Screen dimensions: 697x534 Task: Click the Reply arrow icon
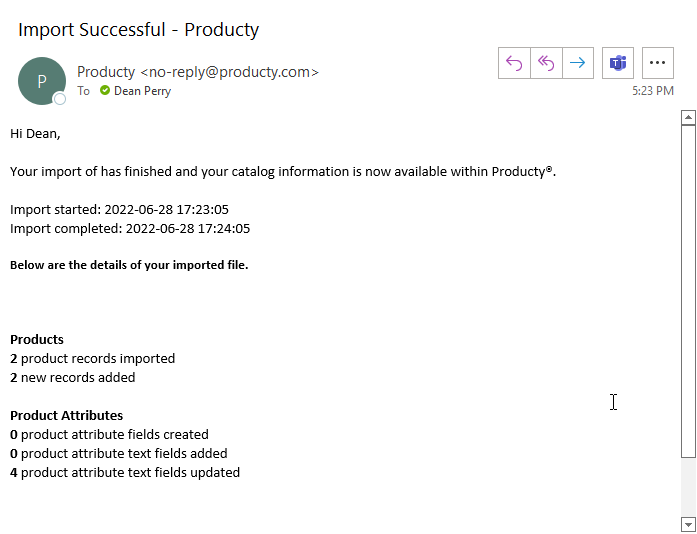[514, 63]
